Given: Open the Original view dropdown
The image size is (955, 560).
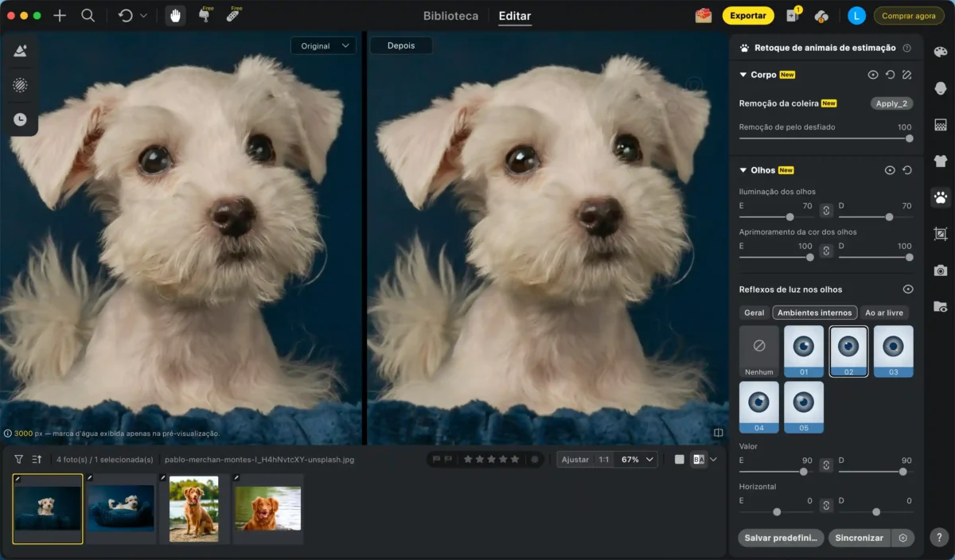Looking at the screenshot, I should [324, 46].
